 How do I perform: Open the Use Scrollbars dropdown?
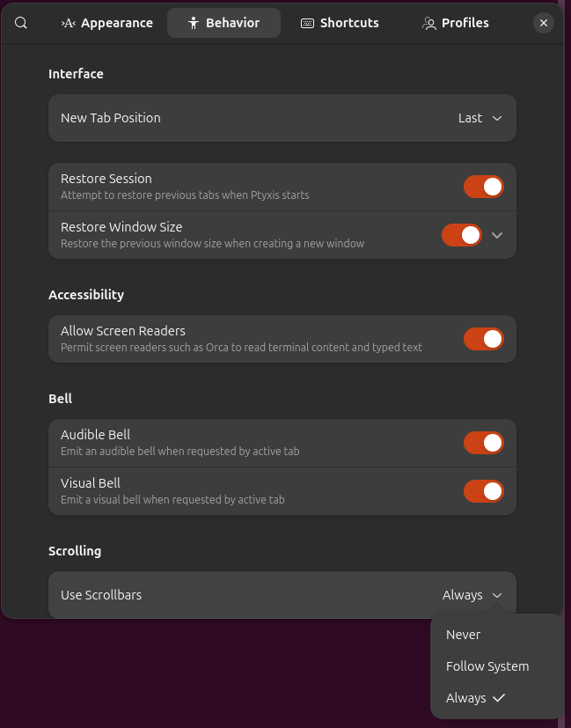coord(472,595)
